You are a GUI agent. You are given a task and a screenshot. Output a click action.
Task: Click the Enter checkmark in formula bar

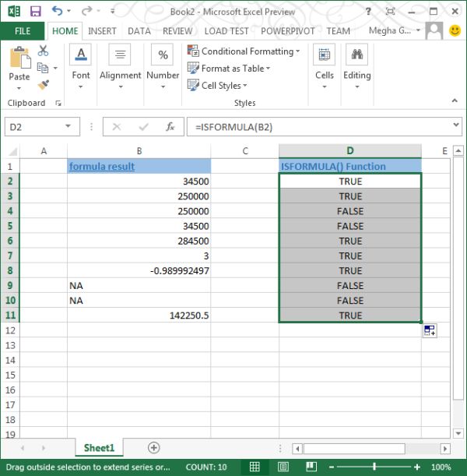[x=143, y=126]
